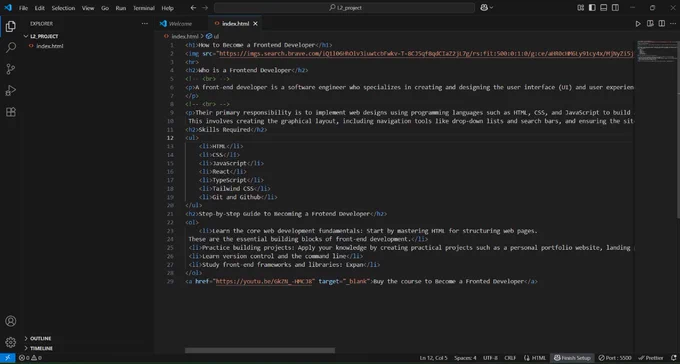Click 'Tailwind CSS' list item text

pos(232,189)
